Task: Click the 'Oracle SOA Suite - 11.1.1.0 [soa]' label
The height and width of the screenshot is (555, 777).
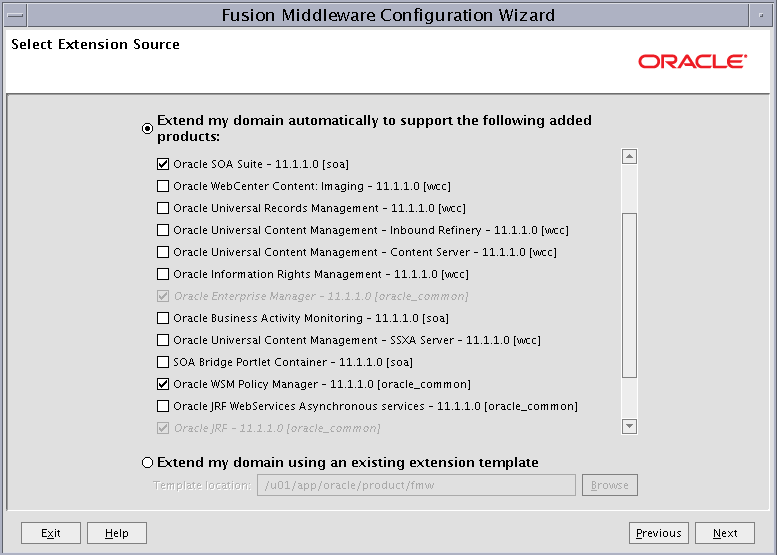Action: point(261,164)
